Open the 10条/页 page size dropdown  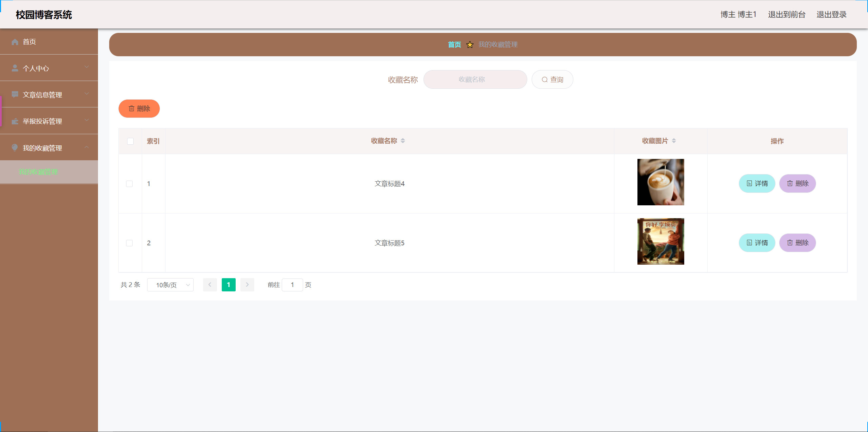point(170,285)
